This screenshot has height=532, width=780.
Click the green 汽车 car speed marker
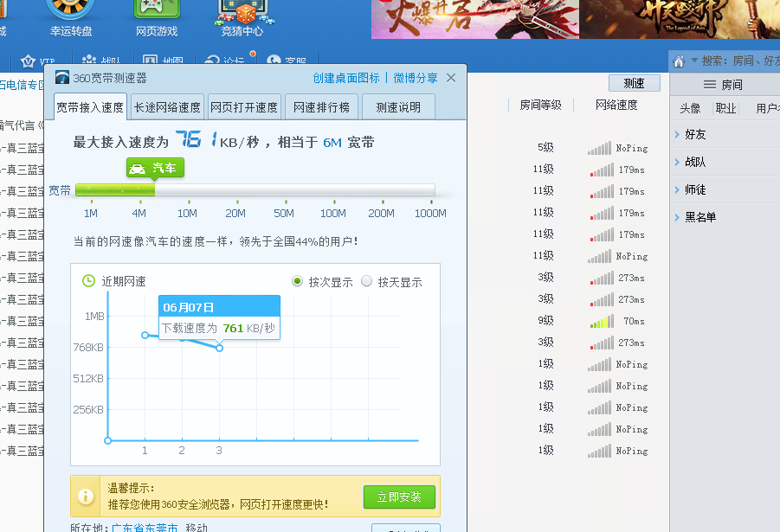[155, 168]
